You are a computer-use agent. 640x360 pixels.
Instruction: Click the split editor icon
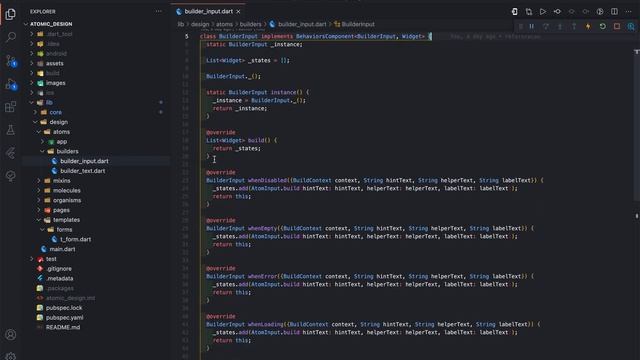(614, 11)
